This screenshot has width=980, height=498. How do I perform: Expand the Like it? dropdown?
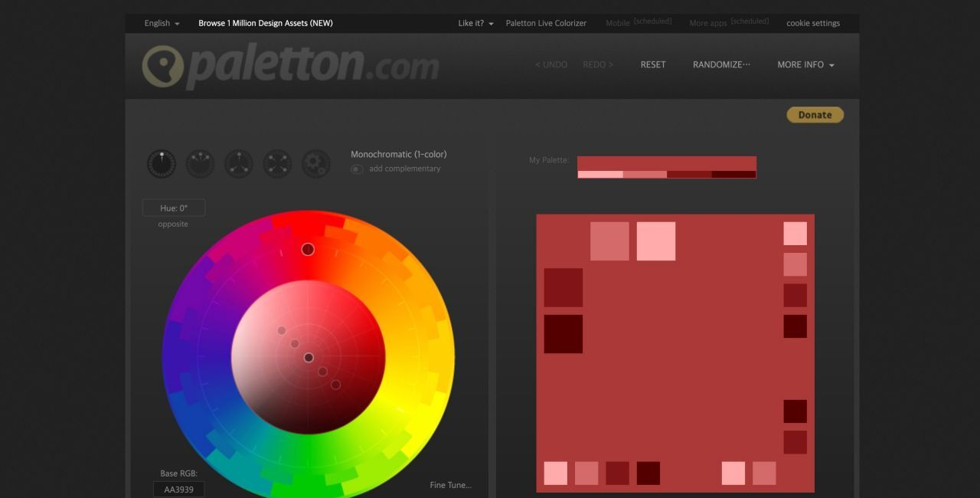pos(475,23)
